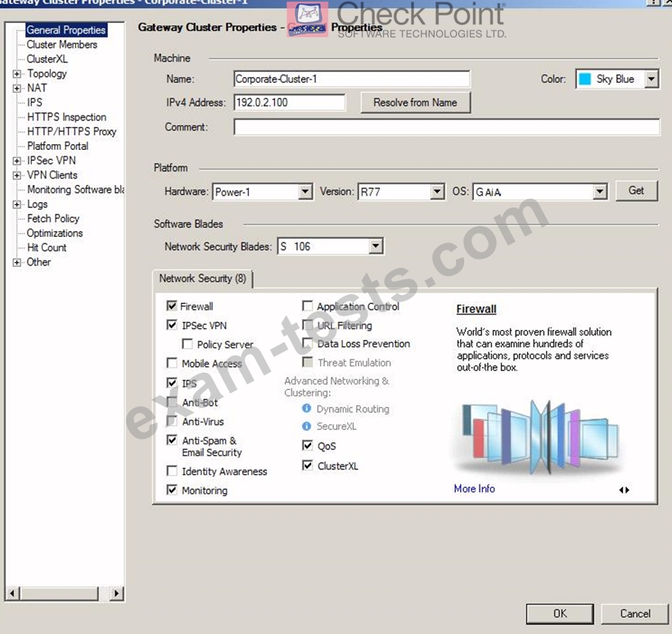Uncheck the IPSec VPN blade

click(x=172, y=324)
